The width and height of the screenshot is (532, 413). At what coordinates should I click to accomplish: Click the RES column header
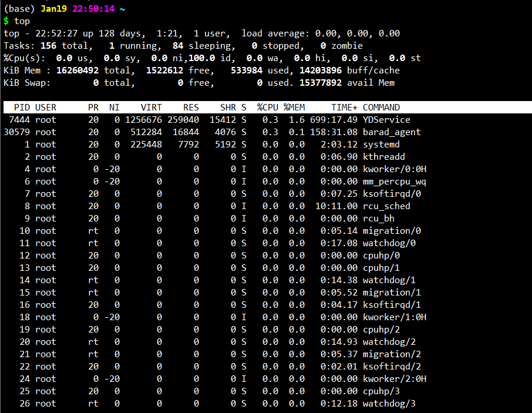(191, 108)
